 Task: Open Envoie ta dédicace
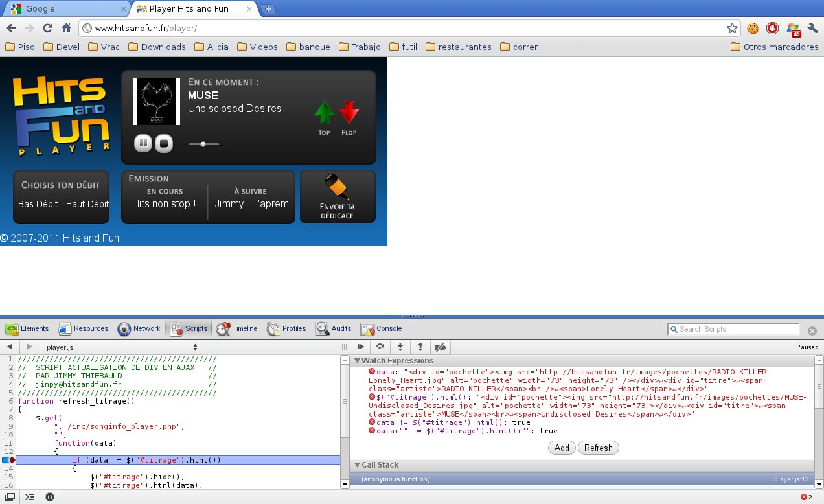coord(338,197)
